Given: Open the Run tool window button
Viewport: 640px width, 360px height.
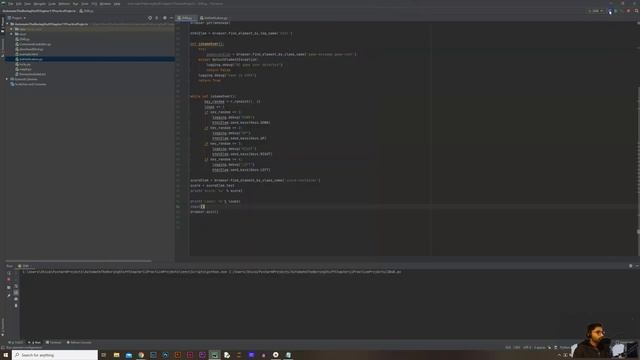Looking at the screenshot, I should click(x=35, y=342).
